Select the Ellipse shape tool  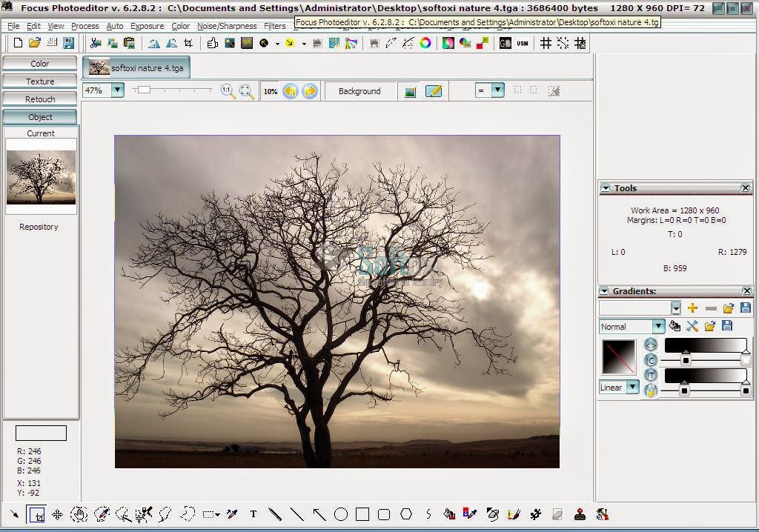[x=341, y=514]
